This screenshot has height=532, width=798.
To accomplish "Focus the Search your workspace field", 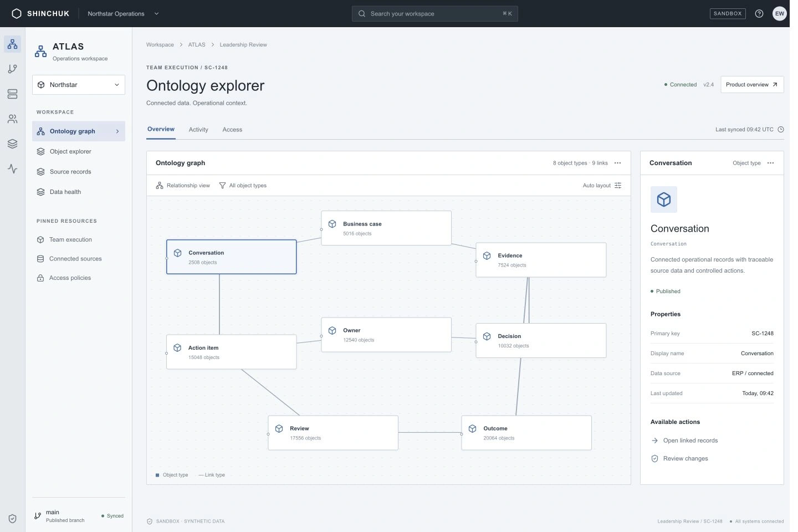I will [435, 14].
